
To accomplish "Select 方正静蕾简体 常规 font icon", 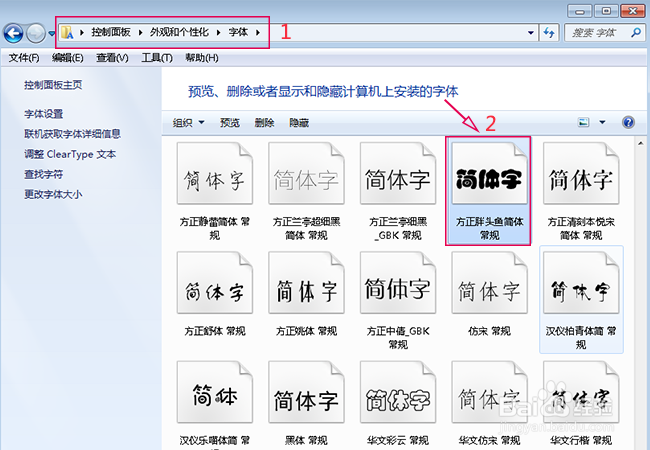I will point(215,173).
